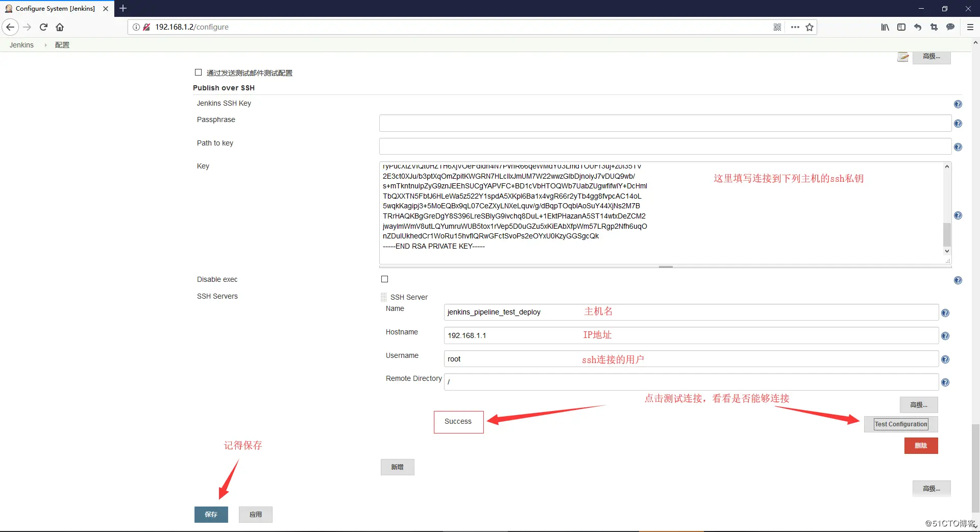Open the Jenkins breadcrumb dropdown arrow
This screenshot has width=980, height=532.
click(x=45, y=45)
